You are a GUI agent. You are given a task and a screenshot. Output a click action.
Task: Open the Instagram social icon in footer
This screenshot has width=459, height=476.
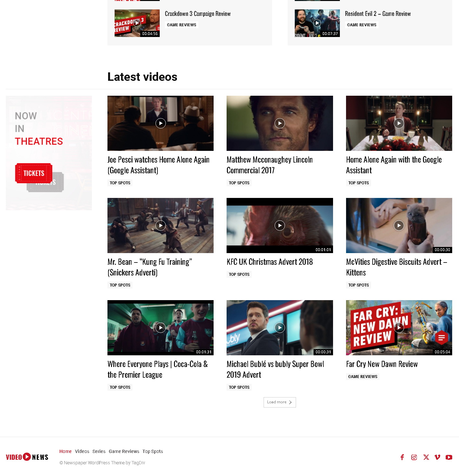[414, 457]
